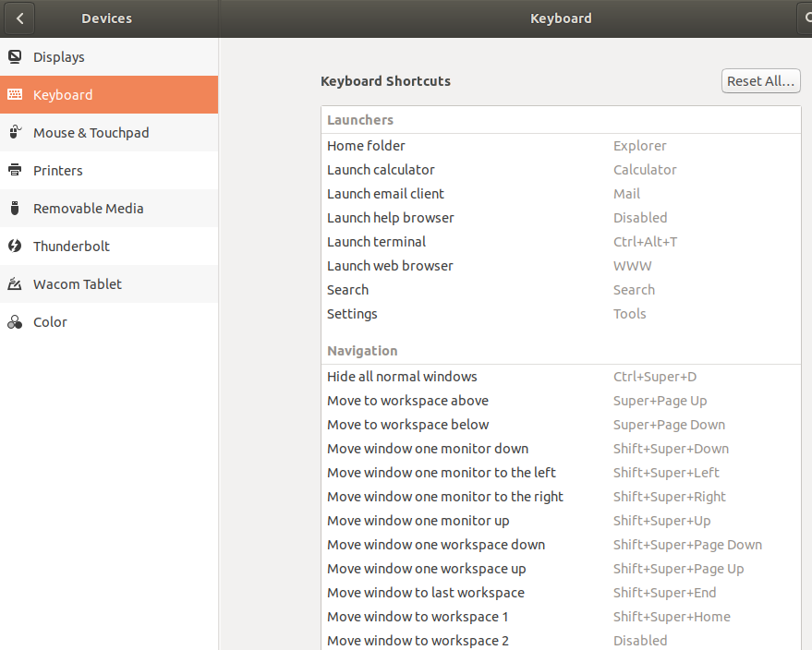Image resolution: width=812 pixels, height=650 pixels.
Task: Select the Launch help browser row
Action: coord(561,218)
